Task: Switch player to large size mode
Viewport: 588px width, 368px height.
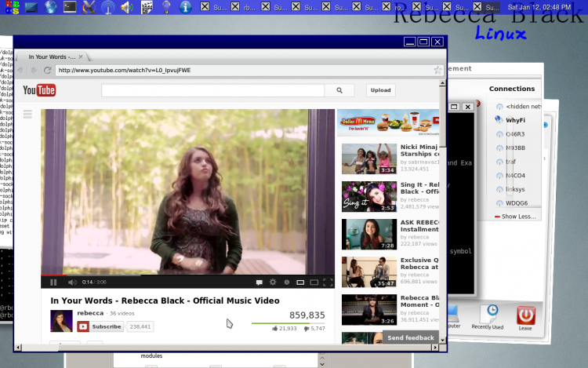Action: 314,282
